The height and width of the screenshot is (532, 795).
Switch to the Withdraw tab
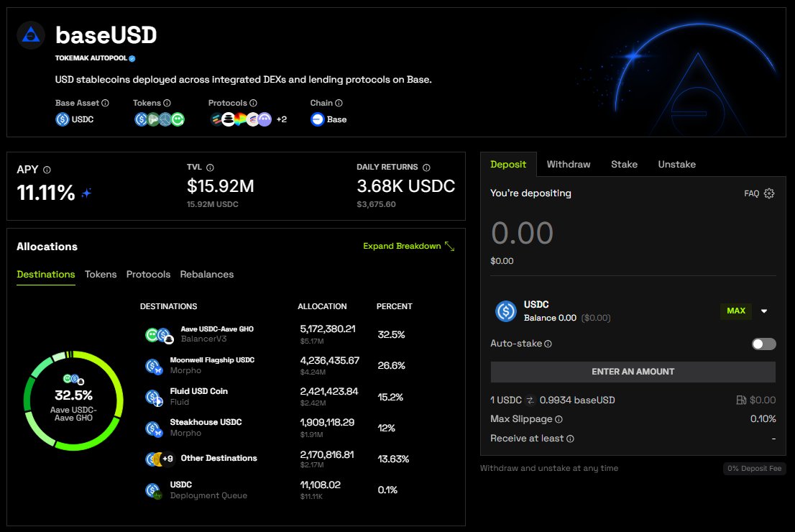click(x=569, y=165)
